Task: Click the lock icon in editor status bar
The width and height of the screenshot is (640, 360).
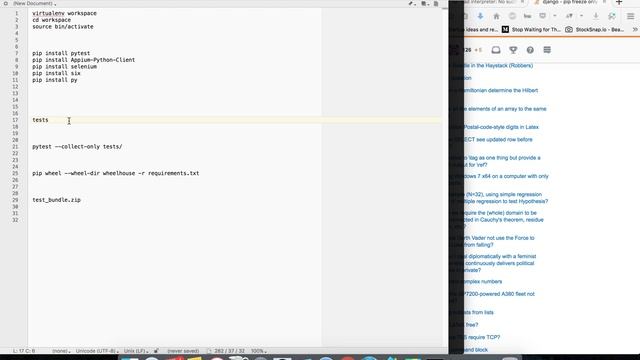Action: coord(156,351)
